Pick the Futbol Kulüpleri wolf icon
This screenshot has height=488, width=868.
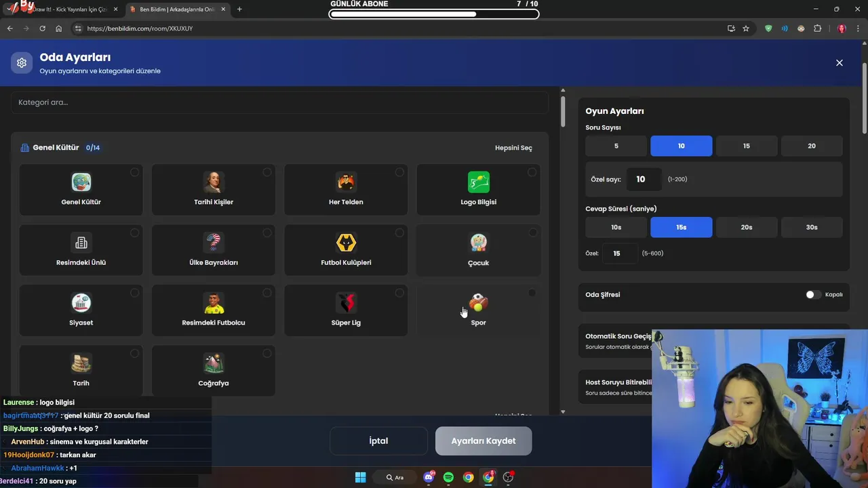click(x=346, y=243)
